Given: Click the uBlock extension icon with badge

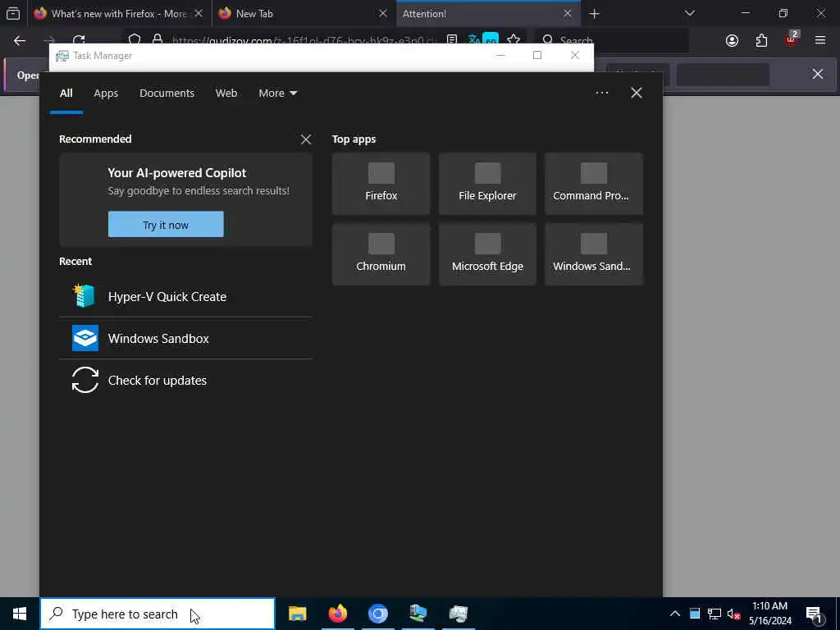Looking at the screenshot, I should click(x=791, y=39).
